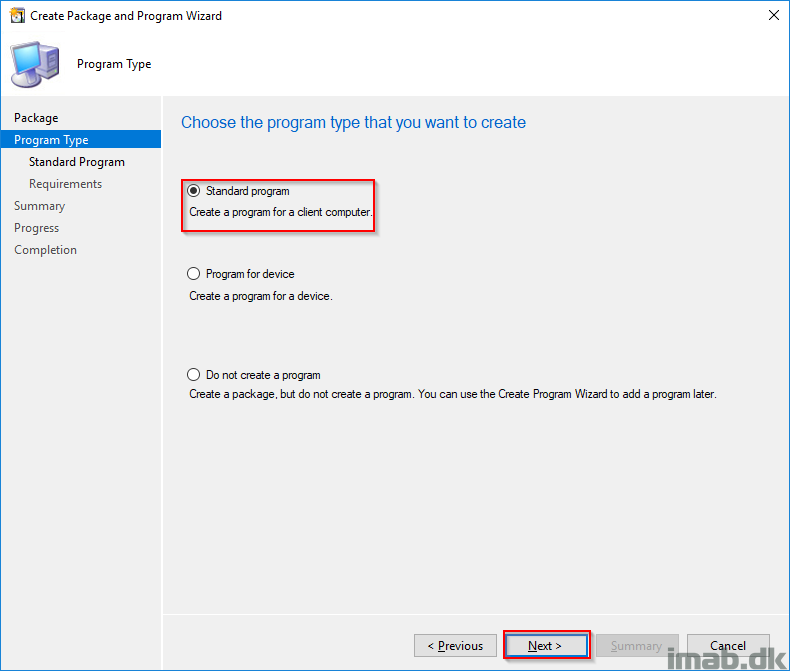Close the Create Package and Program Wizard

pyautogui.click(x=774, y=16)
